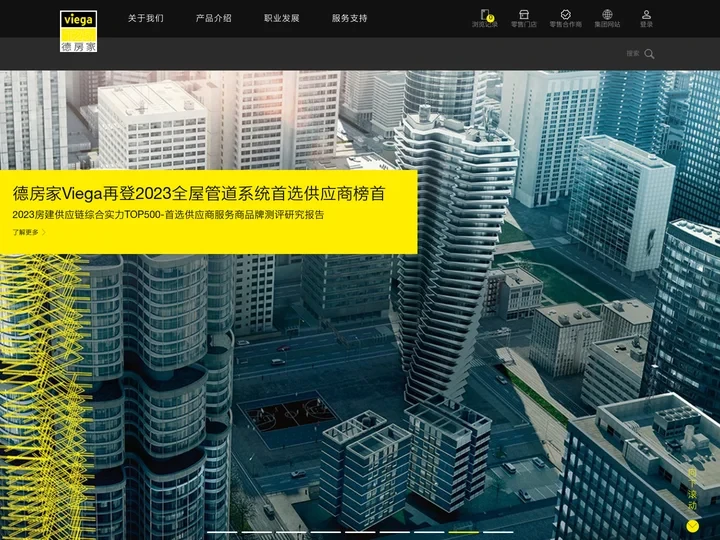The width and height of the screenshot is (720, 540).
Task: Open 浏览记录 browsing history icon
Action: [x=485, y=18]
